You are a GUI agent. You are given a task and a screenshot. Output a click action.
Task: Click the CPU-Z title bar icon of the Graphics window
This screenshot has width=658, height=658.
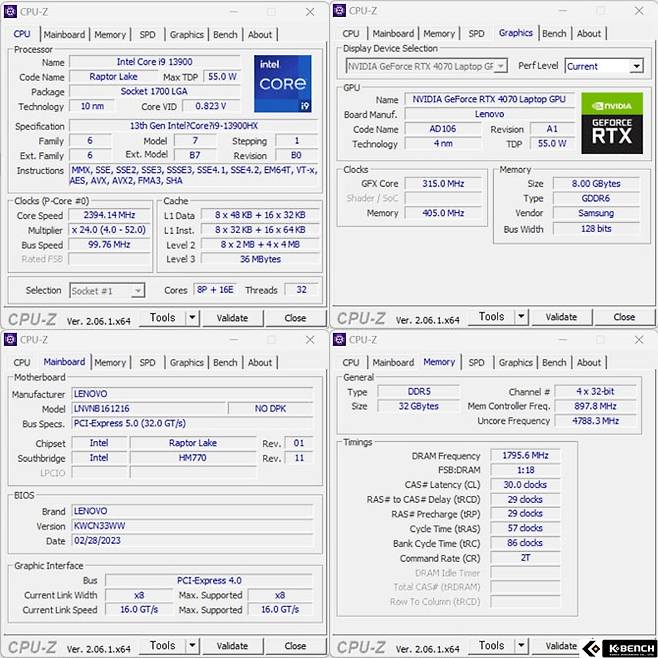[x=339, y=11]
